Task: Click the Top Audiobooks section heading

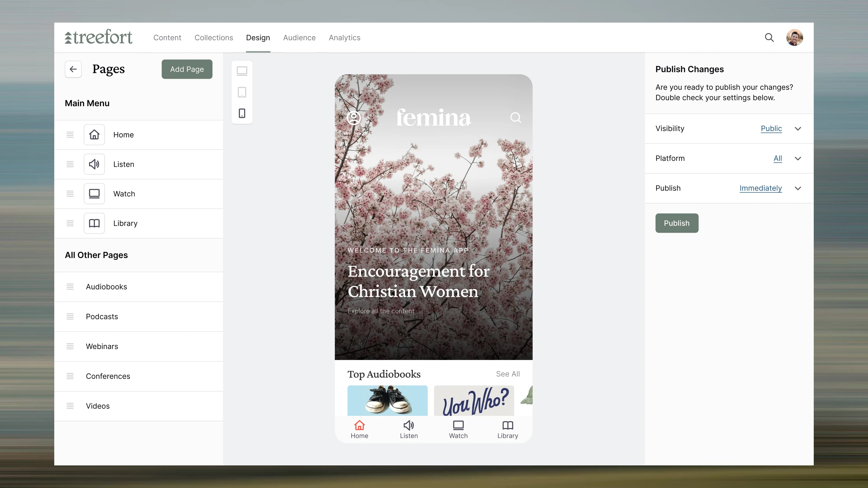Action: pyautogui.click(x=384, y=374)
